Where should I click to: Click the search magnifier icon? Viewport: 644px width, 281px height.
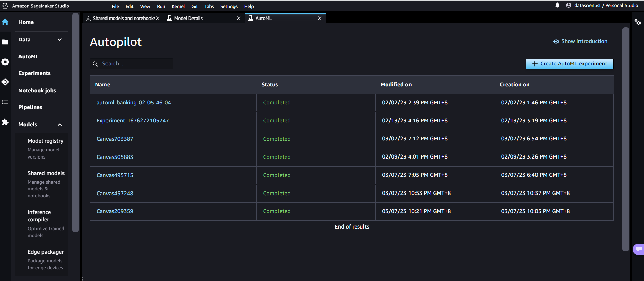[95, 64]
